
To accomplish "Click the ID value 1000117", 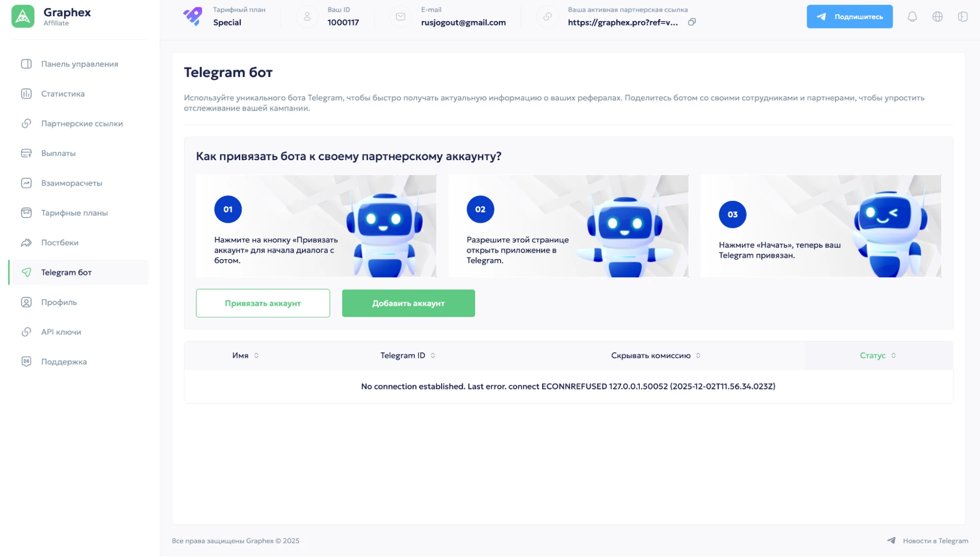I will [343, 23].
